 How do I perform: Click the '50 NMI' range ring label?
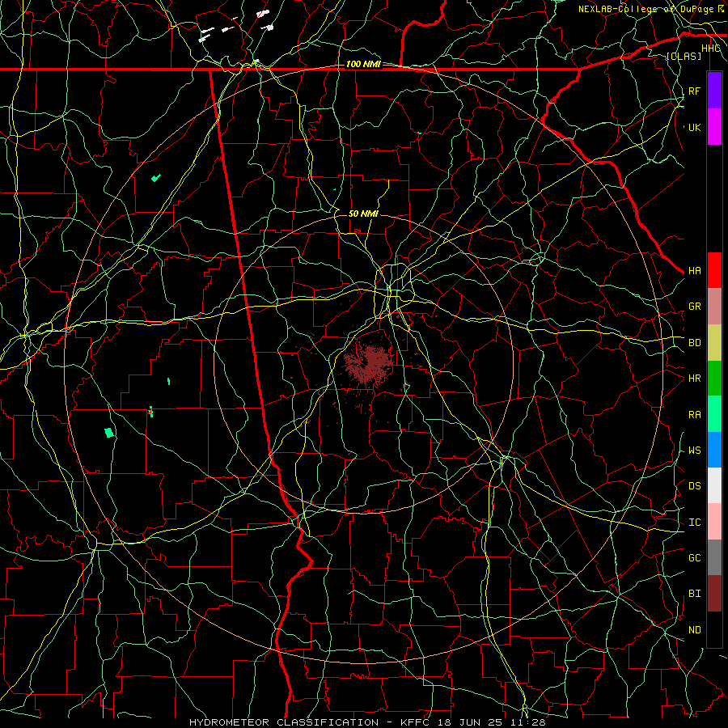tap(363, 214)
